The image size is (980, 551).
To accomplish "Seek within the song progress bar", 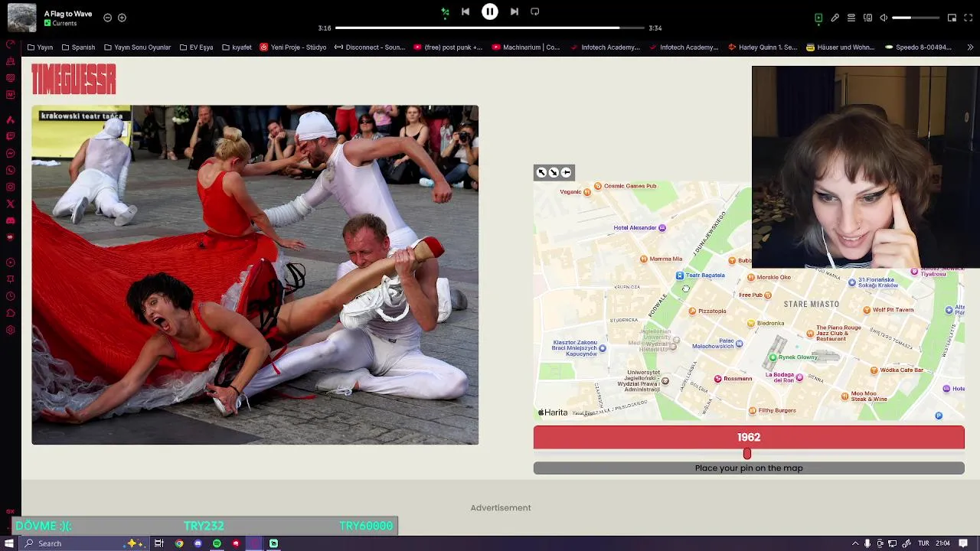I will (490, 28).
